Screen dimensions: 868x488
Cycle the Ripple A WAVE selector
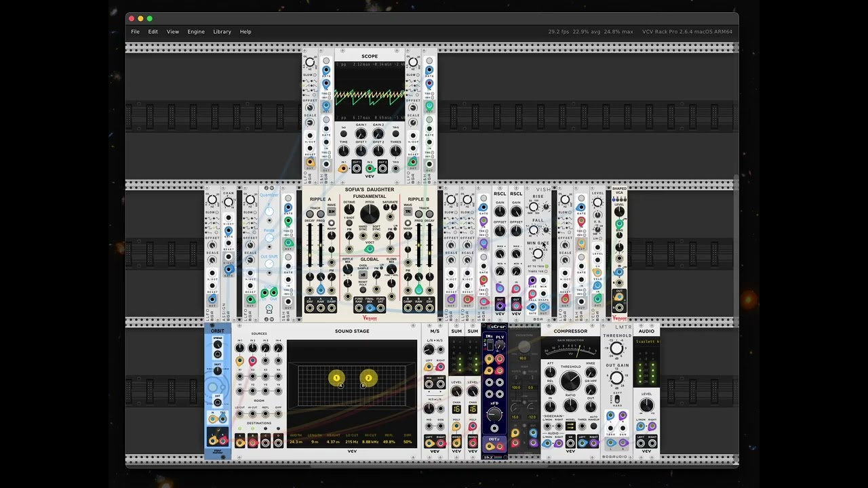(x=332, y=213)
